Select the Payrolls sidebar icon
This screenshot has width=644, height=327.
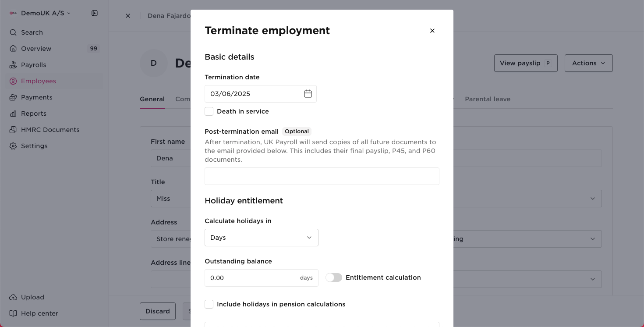coord(33,64)
